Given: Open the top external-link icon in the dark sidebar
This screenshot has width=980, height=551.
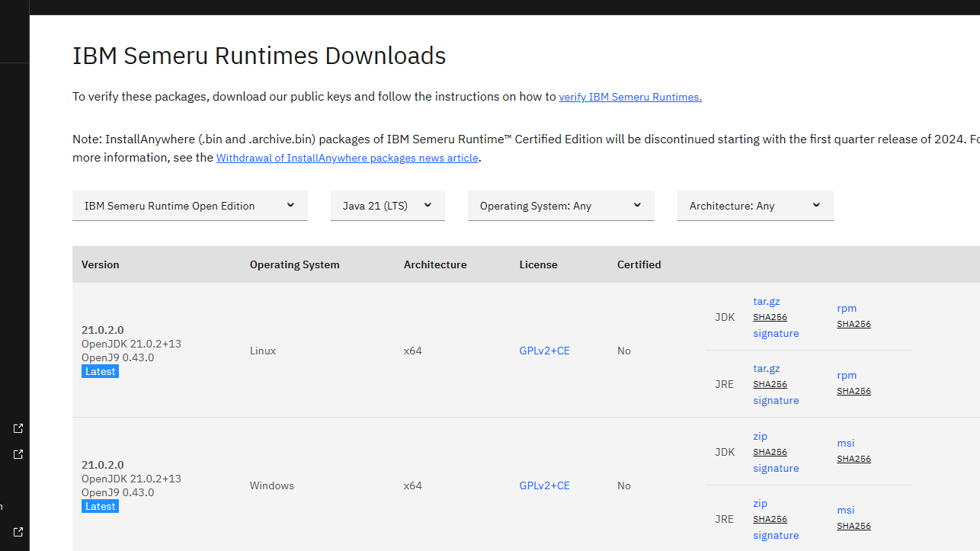Looking at the screenshot, I should (x=18, y=428).
